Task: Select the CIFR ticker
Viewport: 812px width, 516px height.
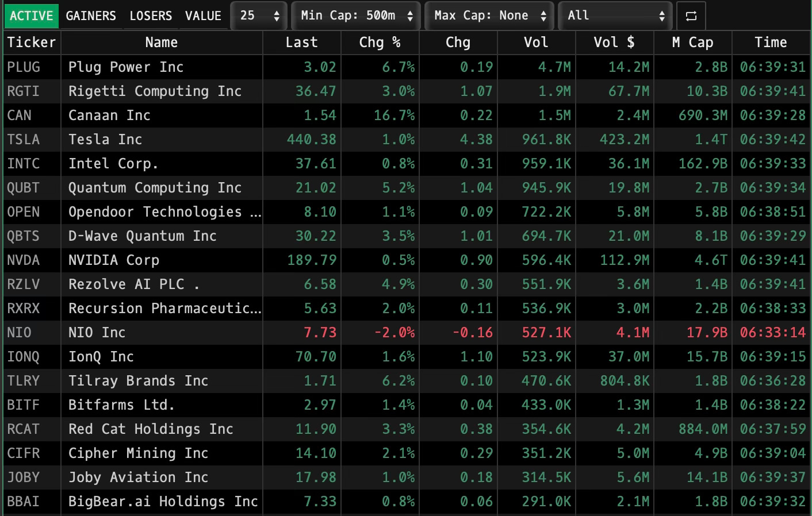Action: 24,453
